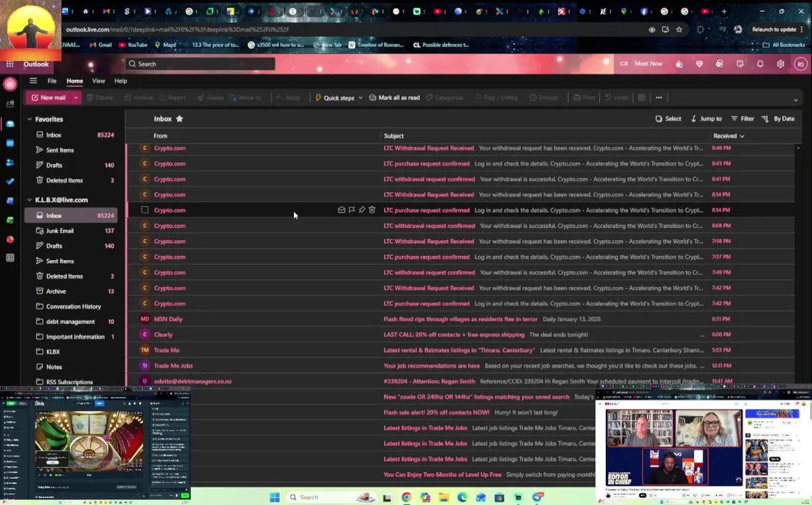Open Trade Me Jobs recommendations email
812x505 pixels.
[x=460, y=366]
